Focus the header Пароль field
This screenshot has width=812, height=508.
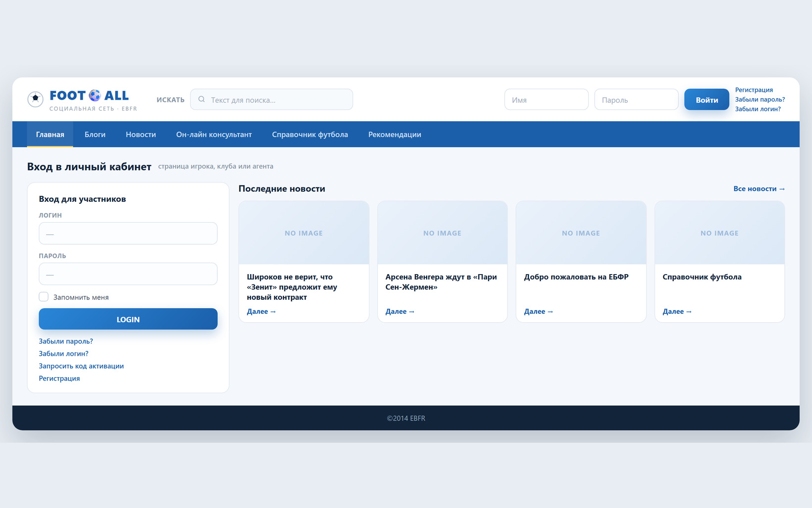(x=636, y=100)
